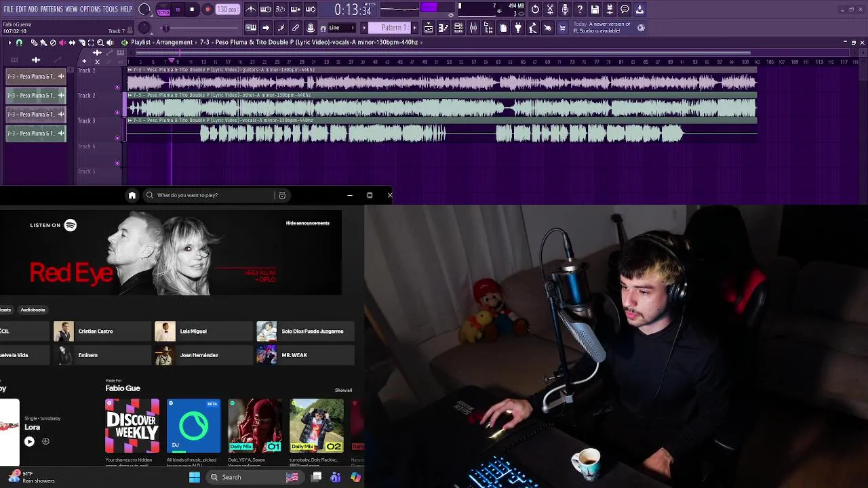The image size is (868, 488).
Task: Open the mixer view icon
Action: pyautogui.click(x=473, y=28)
